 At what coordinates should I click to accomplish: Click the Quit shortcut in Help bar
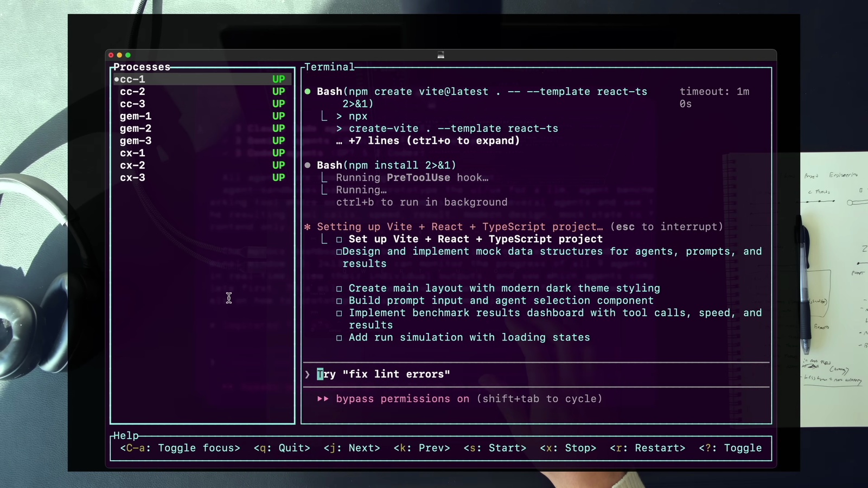[282, 448]
